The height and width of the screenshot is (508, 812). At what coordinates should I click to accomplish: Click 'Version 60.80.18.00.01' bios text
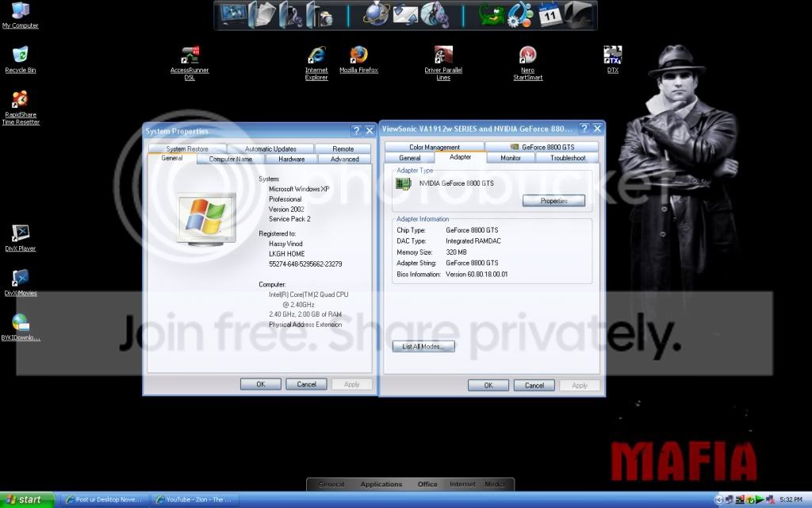click(x=477, y=274)
